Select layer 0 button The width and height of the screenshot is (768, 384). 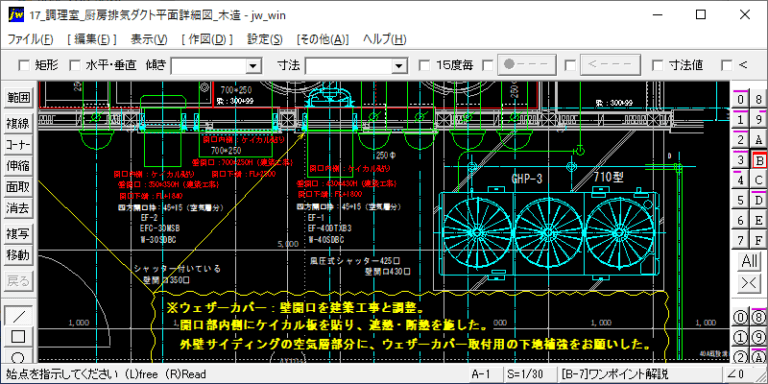click(741, 99)
